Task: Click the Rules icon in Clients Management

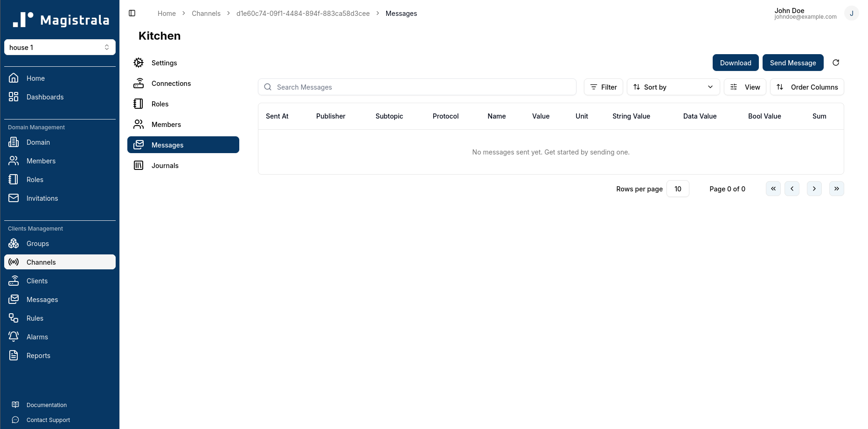Action: pos(14,318)
